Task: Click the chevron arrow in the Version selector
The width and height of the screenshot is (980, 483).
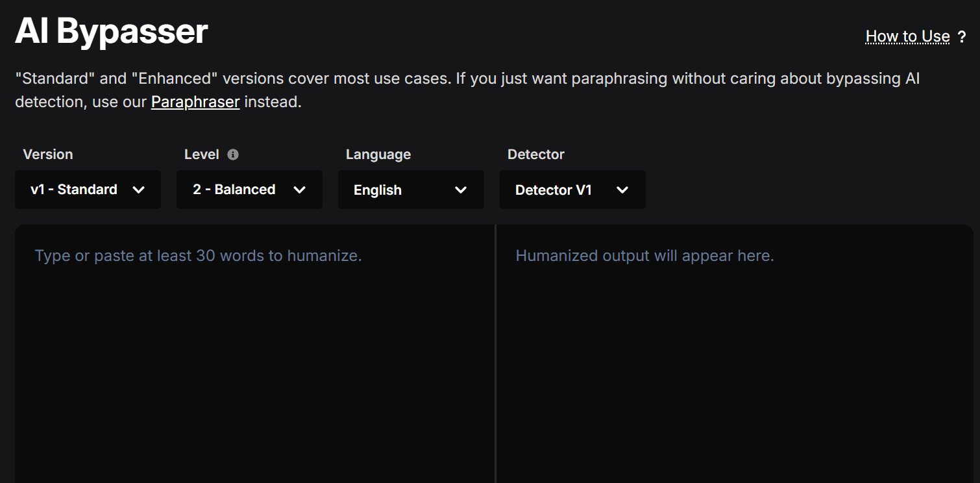Action: [x=138, y=190]
